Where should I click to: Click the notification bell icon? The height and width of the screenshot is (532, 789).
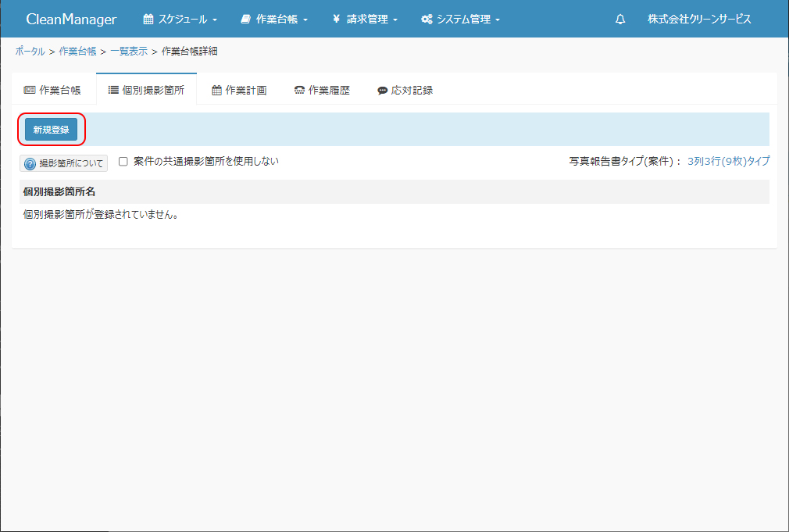(620, 20)
